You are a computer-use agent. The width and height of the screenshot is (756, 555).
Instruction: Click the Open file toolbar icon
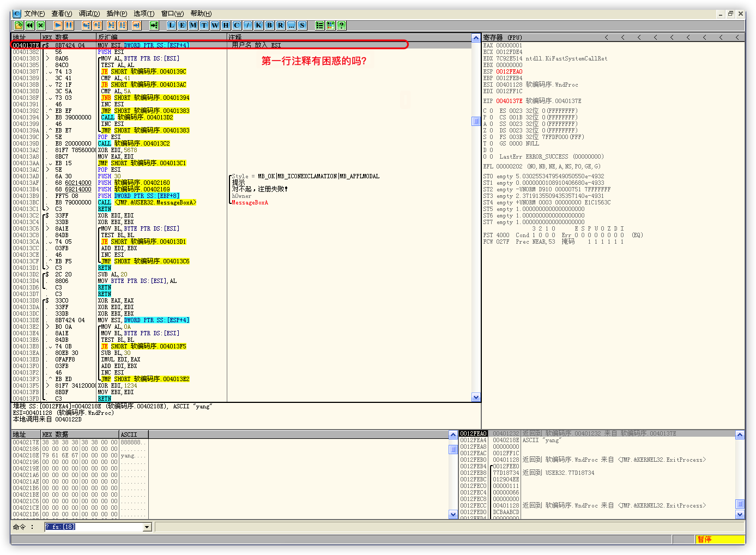pos(19,25)
